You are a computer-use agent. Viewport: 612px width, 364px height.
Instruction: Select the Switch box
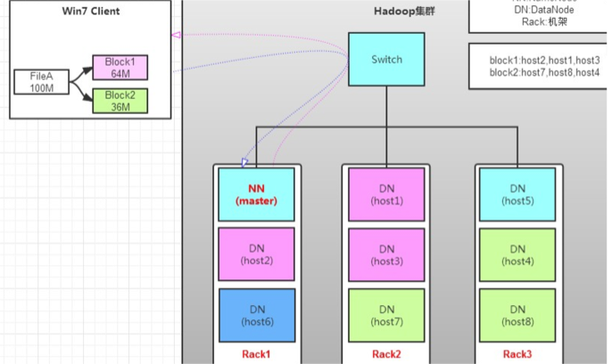pos(386,59)
